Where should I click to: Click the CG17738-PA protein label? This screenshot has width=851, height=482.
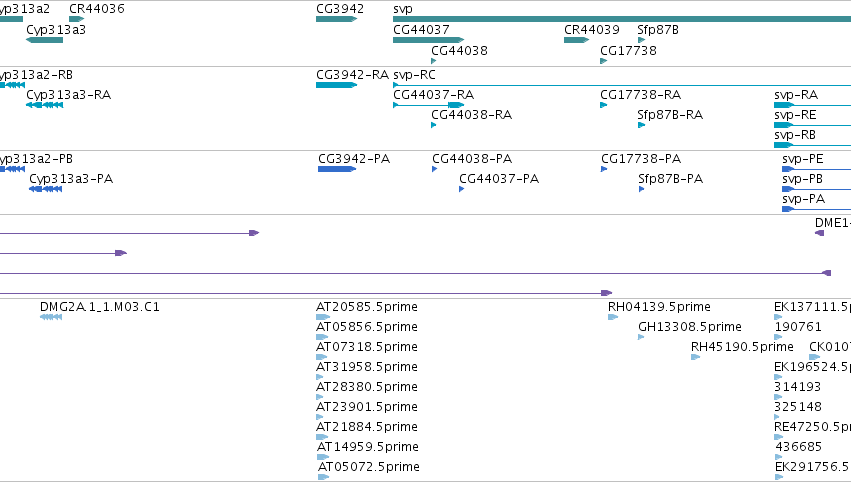(640, 158)
